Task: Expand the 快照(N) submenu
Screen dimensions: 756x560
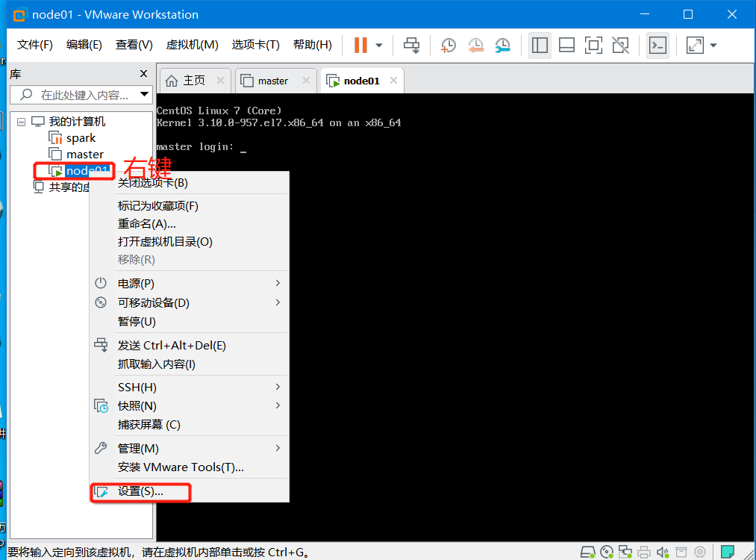Action: tap(189, 405)
